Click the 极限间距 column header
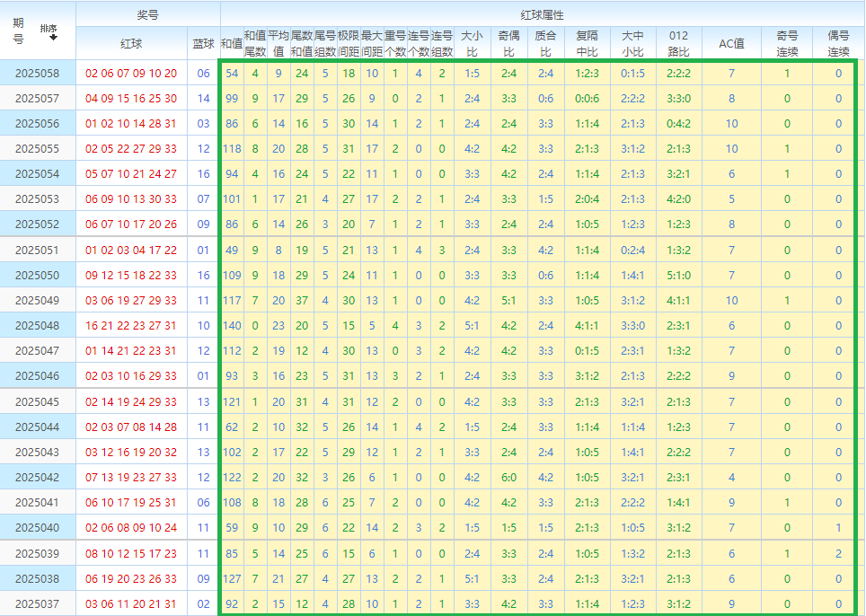 pos(349,43)
